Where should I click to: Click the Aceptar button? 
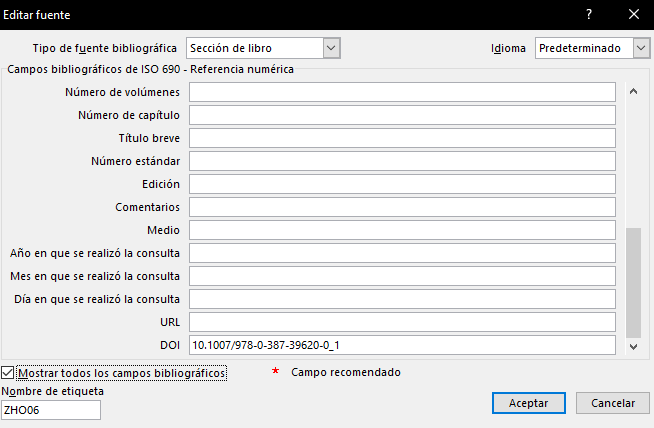click(x=528, y=403)
